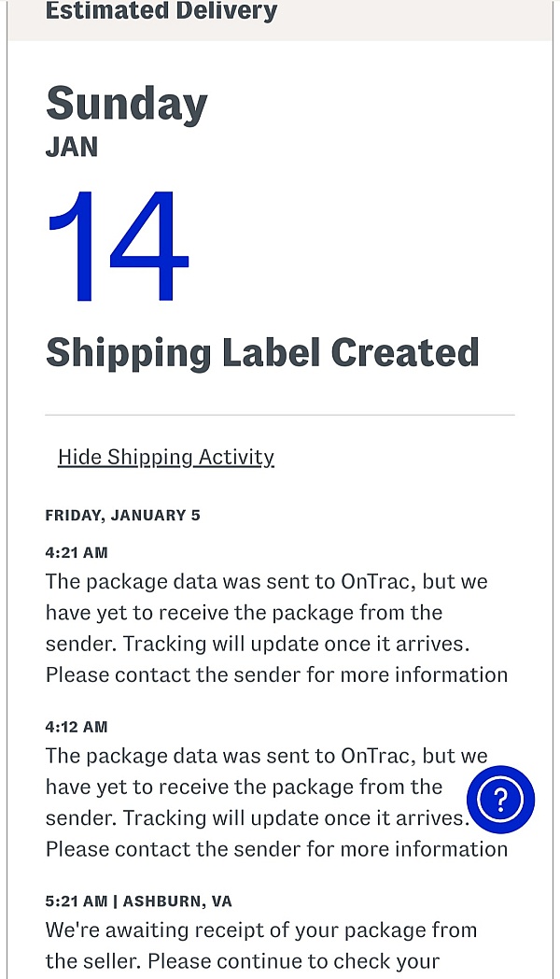Viewport: 560px width, 979px height.
Task: Select the JAN month label
Action: [x=72, y=148]
